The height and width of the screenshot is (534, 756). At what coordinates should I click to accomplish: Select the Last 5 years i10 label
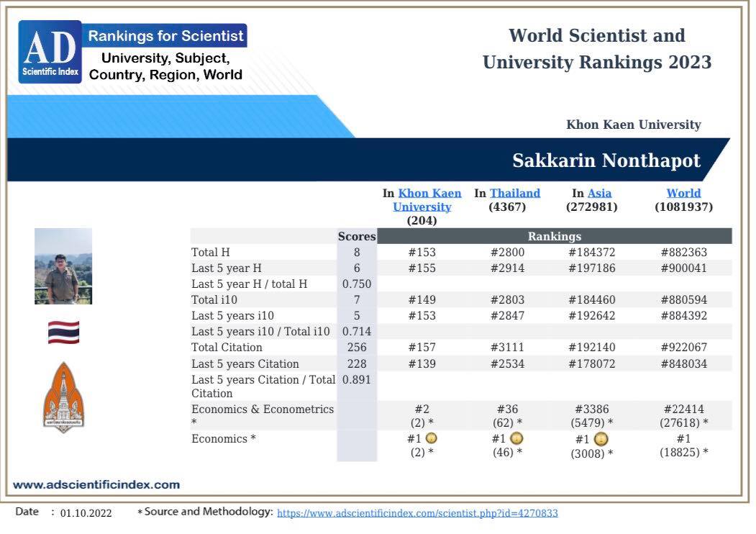coord(233,316)
